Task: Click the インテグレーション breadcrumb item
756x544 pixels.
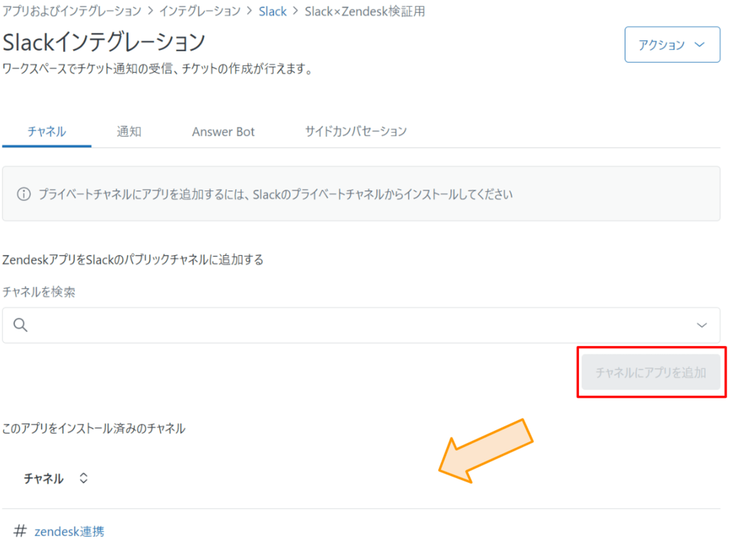Action: pyautogui.click(x=200, y=11)
